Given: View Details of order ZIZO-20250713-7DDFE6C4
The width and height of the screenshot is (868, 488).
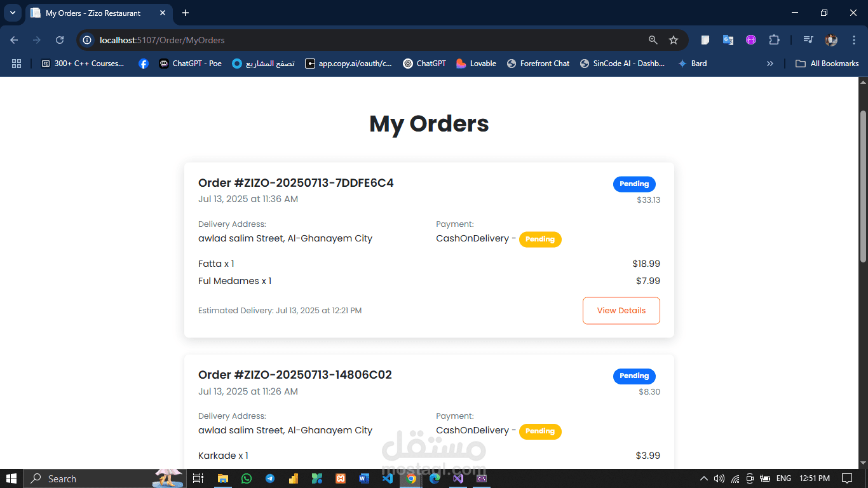Looking at the screenshot, I should pos(621,311).
